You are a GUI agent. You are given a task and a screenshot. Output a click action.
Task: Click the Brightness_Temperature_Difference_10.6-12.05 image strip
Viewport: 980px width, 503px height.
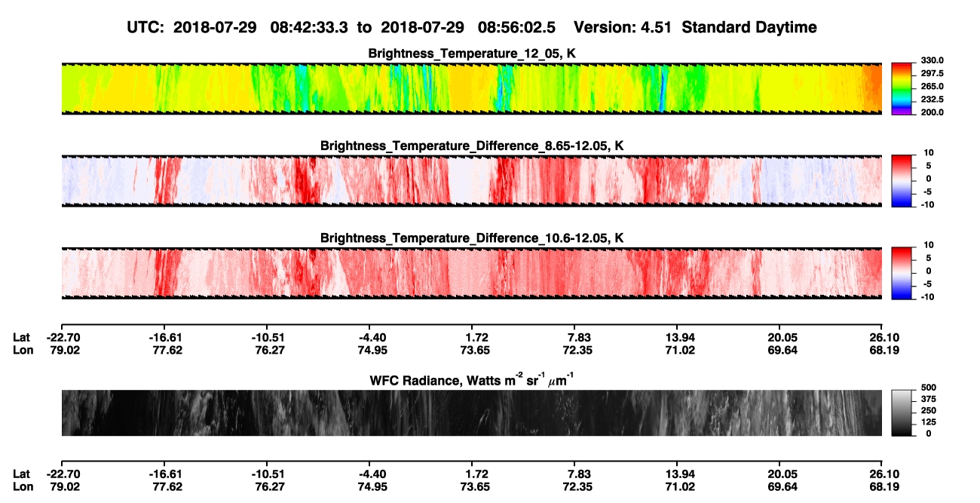(x=471, y=274)
